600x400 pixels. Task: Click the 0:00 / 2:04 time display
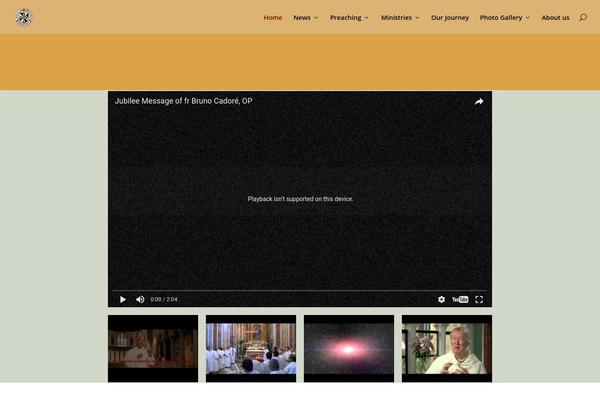164,299
